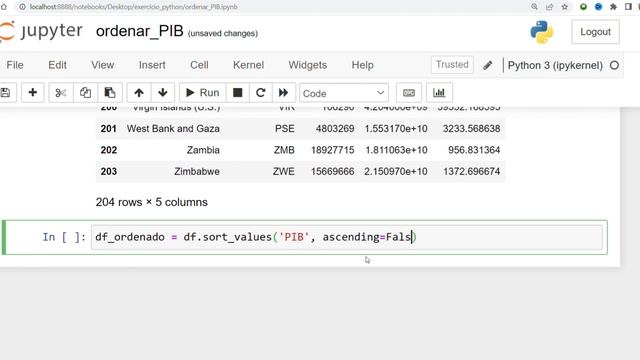Click the pencil edit mode icon
Screen dimensions: 640x360
tap(487, 65)
